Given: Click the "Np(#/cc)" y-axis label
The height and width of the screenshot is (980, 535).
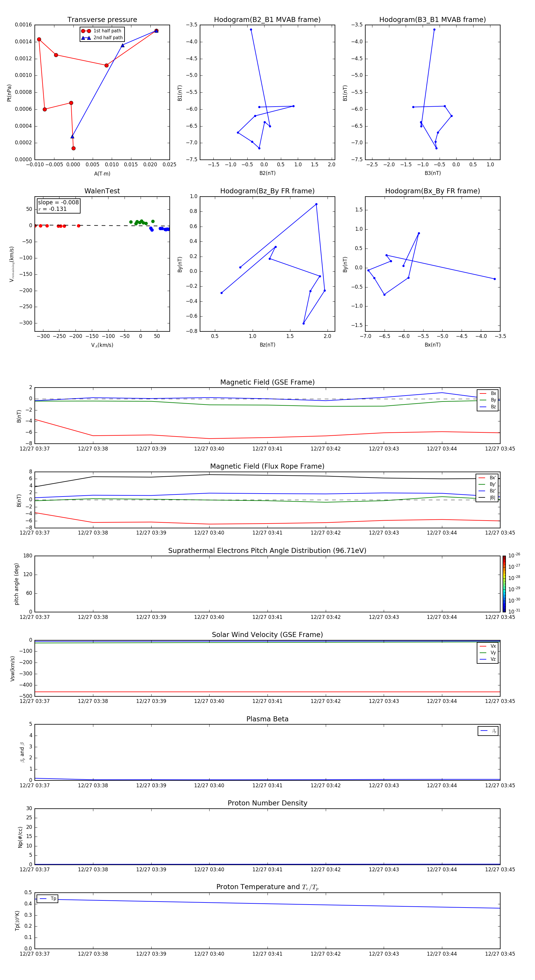Looking at the screenshot, I should pyautogui.click(x=20, y=837).
